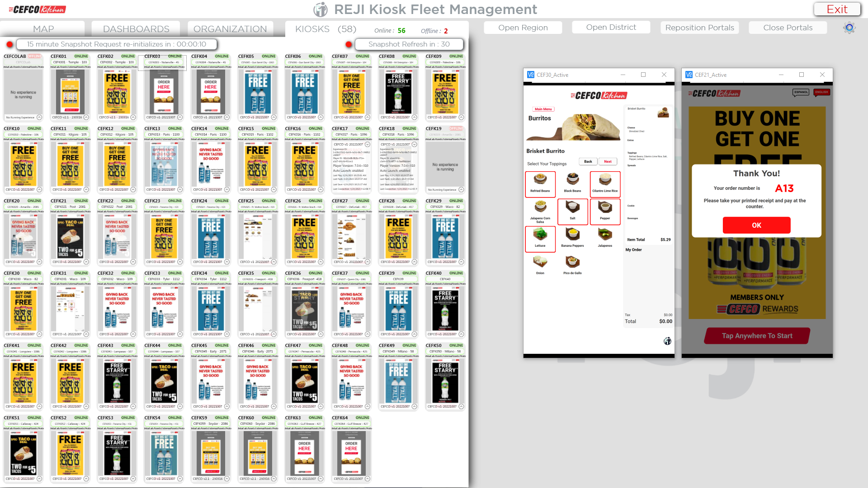868x488 pixels.
Task: Click the Brisket Burrito item image in order panel
Action: (663, 113)
